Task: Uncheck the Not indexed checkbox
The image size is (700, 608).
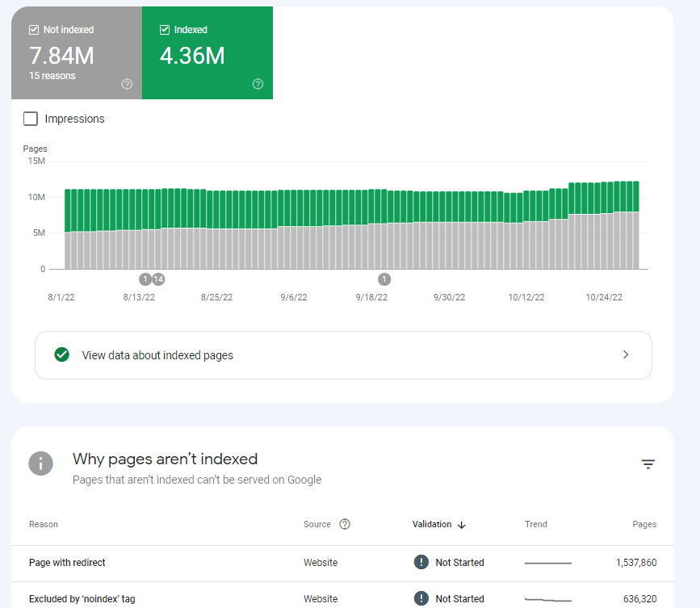Action: coord(33,29)
